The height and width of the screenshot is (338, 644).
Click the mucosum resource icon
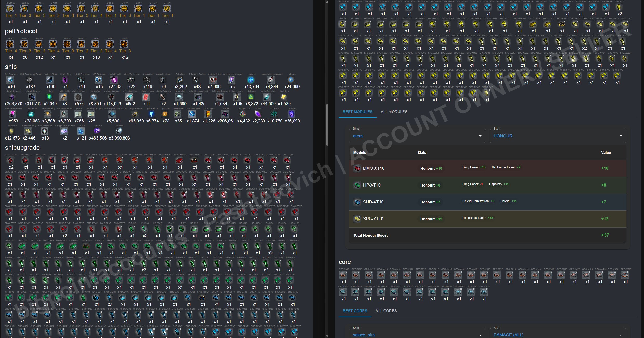[31, 114]
